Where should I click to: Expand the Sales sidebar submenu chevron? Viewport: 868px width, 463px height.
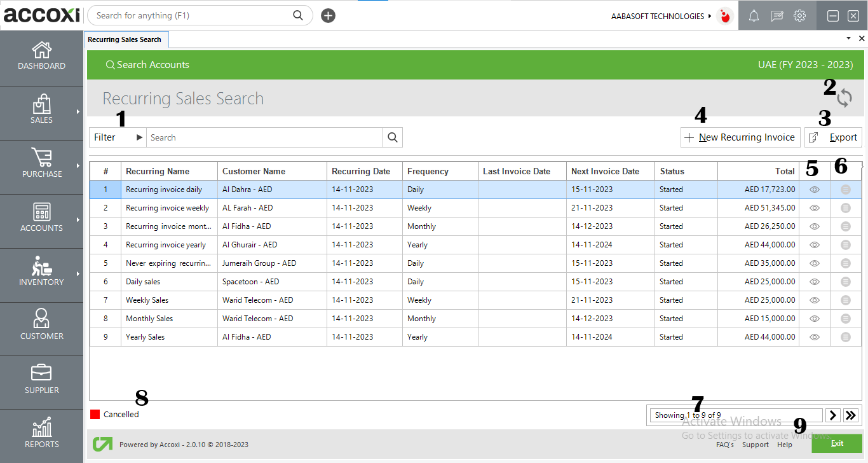pyautogui.click(x=78, y=113)
